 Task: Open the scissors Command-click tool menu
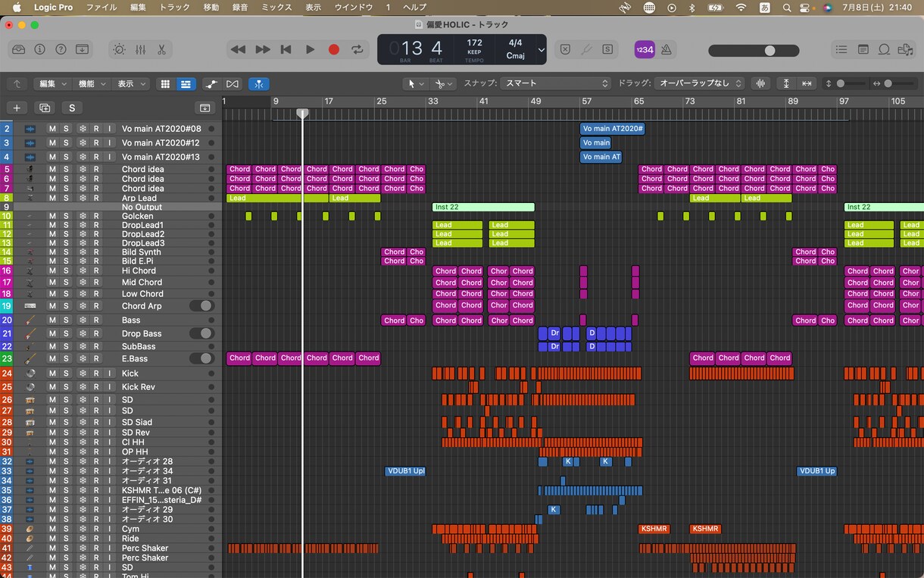click(x=444, y=83)
